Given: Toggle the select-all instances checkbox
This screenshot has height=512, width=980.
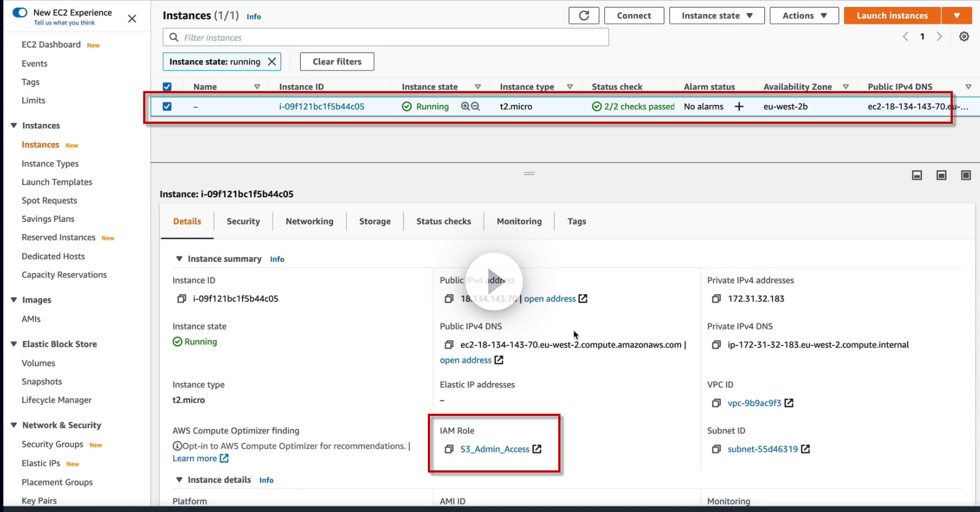Looking at the screenshot, I should [x=167, y=87].
